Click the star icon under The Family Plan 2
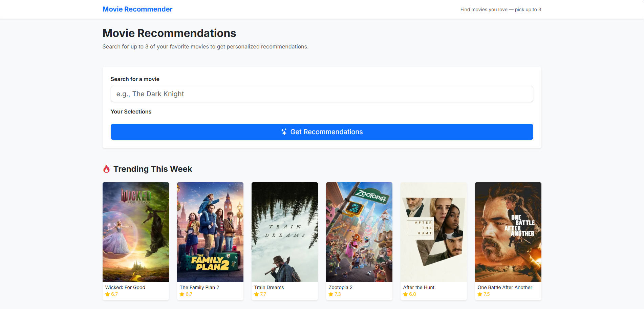Screen dimensions: 644x309 pyautogui.click(x=182, y=294)
